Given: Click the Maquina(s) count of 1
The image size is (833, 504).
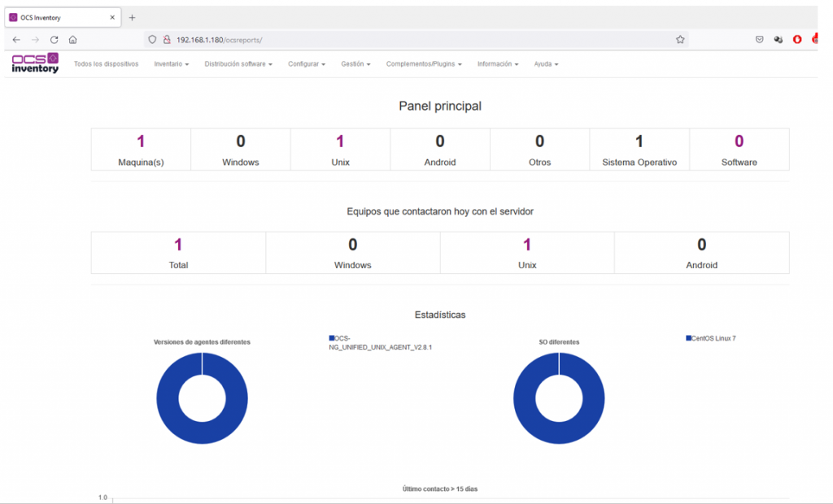Looking at the screenshot, I should [x=141, y=141].
